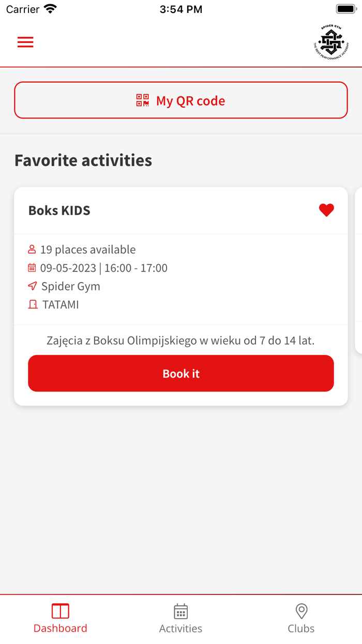Tap the Zajęcia z Boksu Olimpijskiego description
Image resolution: width=362 pixels, height=644 pixels.
point(180,341)
